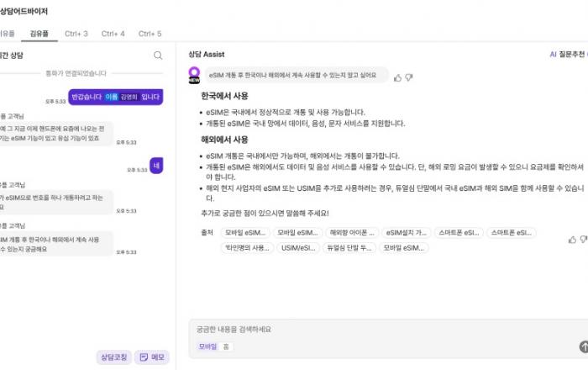
Task: Send the query with the arrow button
Action: pos(584,346)
